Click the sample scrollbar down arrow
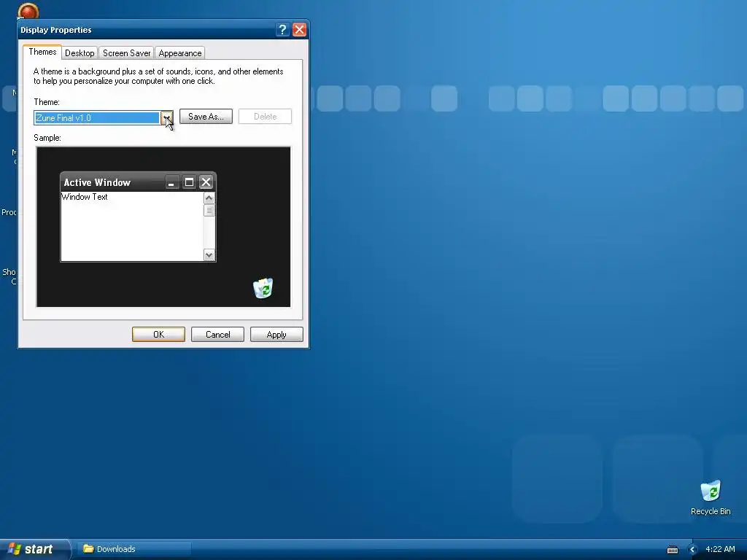Screen dimensions: 747x560 click(209, 254)
